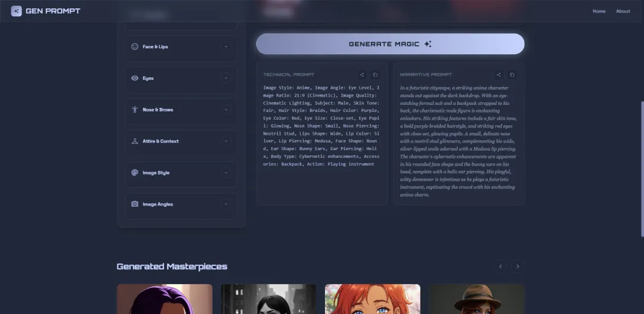The image size is (644, 314).
Task: Click the Gen Prompt logo icon
Action: (x=17, y=11)
